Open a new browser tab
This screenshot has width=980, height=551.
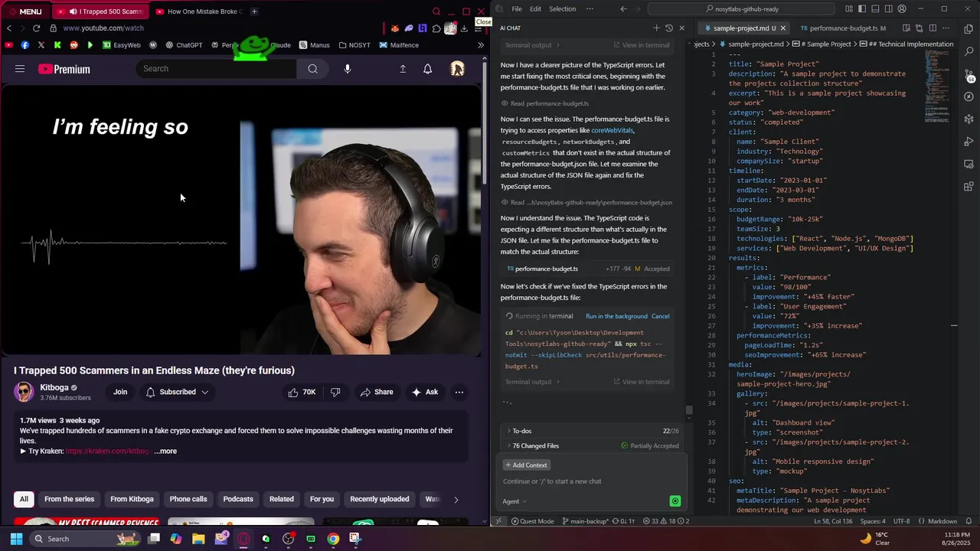point(254,11)
